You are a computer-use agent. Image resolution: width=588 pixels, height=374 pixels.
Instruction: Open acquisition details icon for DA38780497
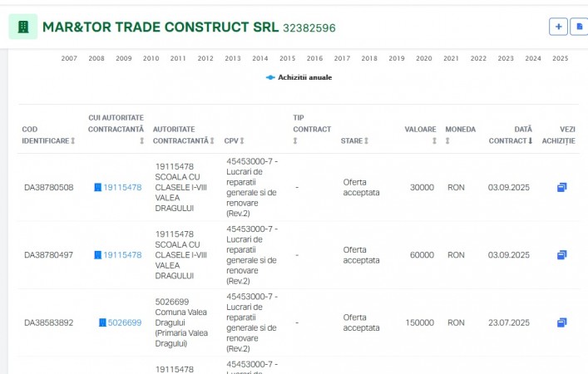[x=561, y=255]
